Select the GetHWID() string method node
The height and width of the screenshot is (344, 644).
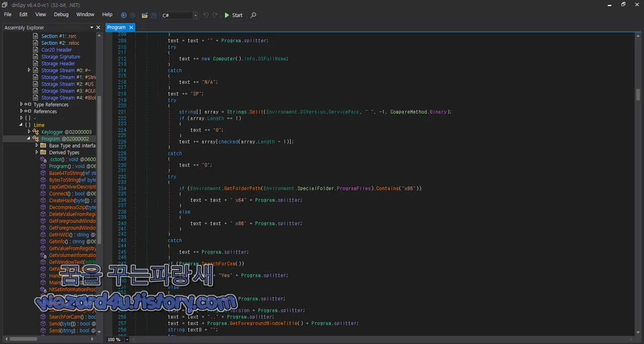pos(59,235)
